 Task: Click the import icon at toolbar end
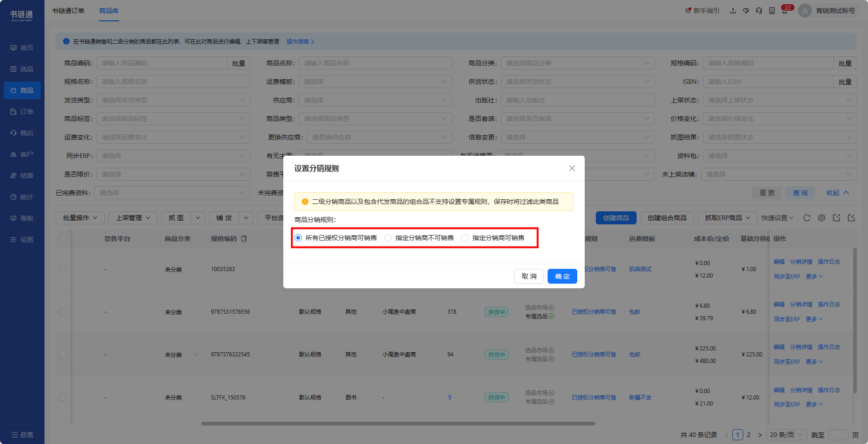tap(851, 218)
